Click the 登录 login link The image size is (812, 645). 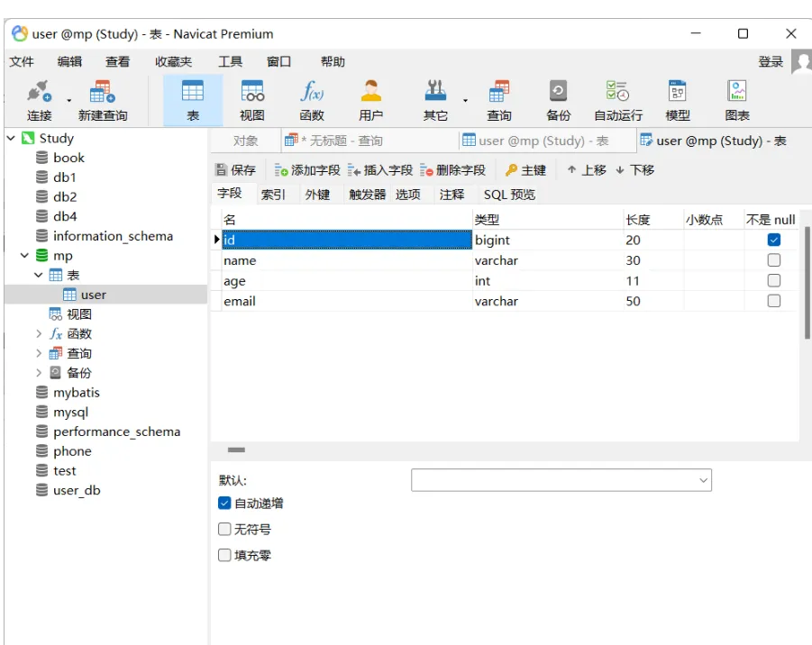click(x=771, y=61)
